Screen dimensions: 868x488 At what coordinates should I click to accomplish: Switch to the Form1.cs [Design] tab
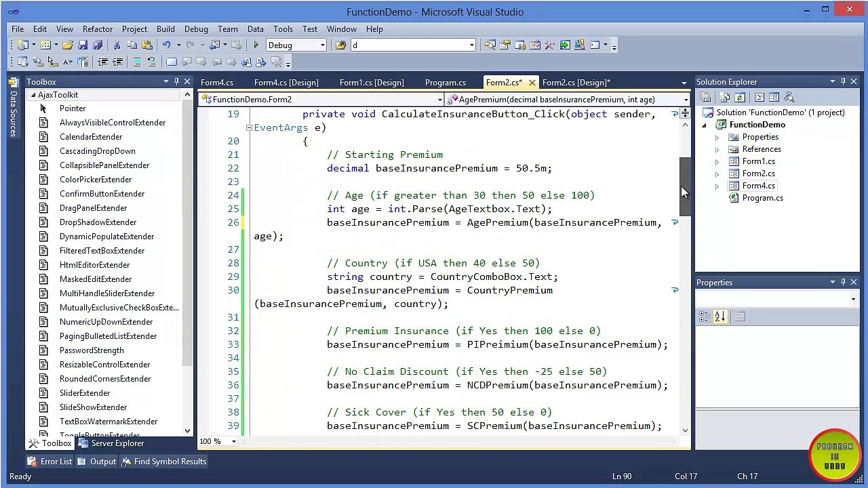tap(372, 82)
